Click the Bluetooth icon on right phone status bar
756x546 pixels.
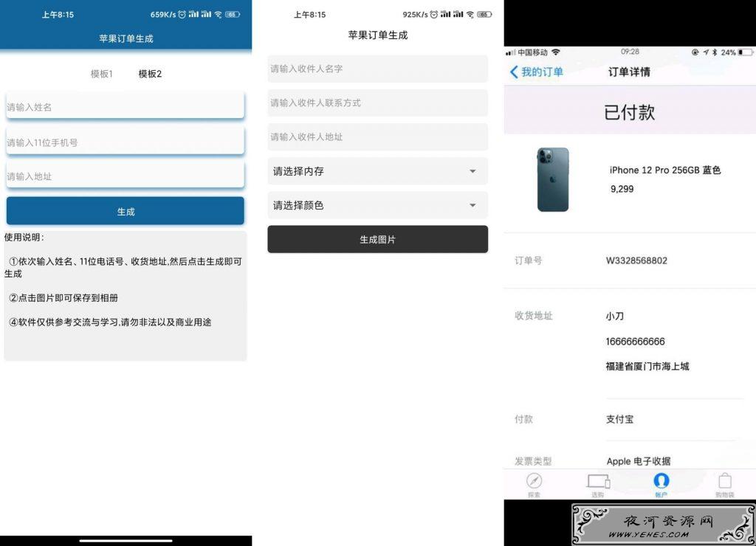point(715,52)
